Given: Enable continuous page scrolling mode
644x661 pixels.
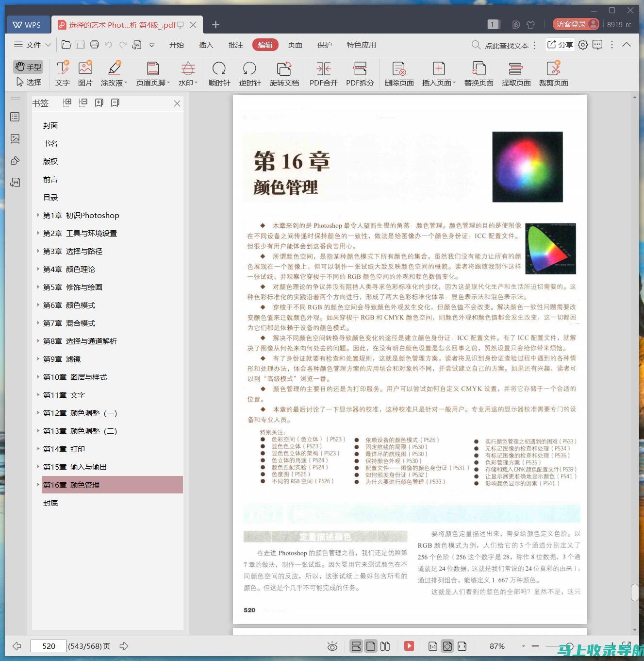Looking at the screenshot, I should coord(356,646).
